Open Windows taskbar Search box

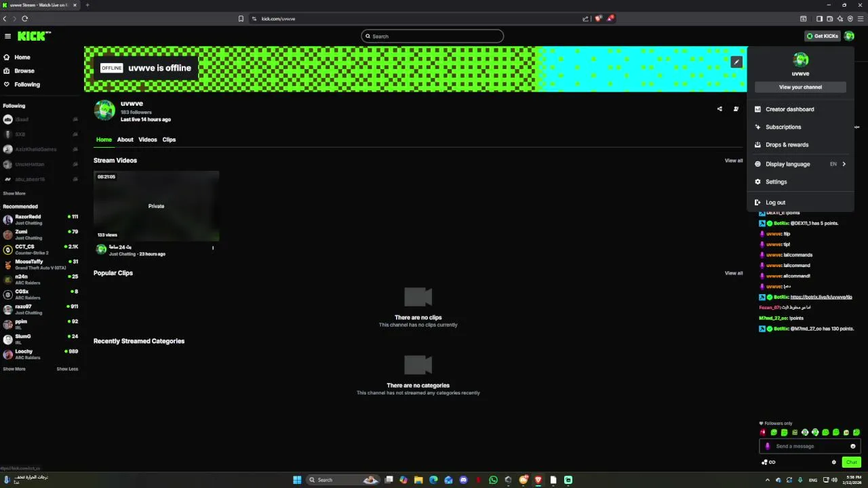(x=342, y=480)
